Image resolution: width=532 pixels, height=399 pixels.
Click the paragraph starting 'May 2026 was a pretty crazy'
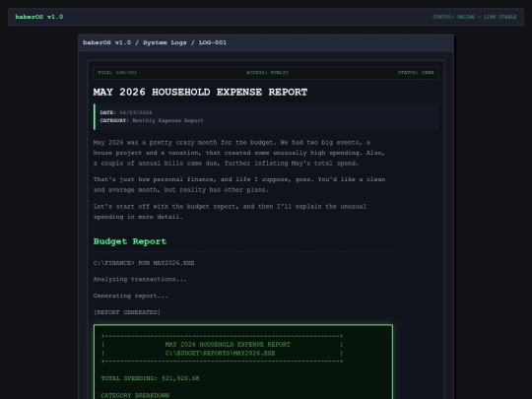[x=239, y=153]
